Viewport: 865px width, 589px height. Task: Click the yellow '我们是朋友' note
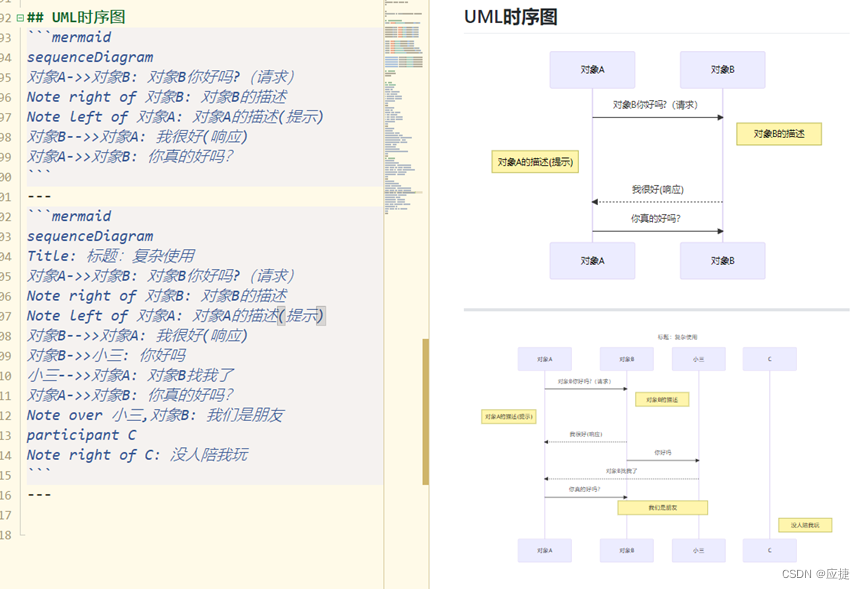[663, 507]
